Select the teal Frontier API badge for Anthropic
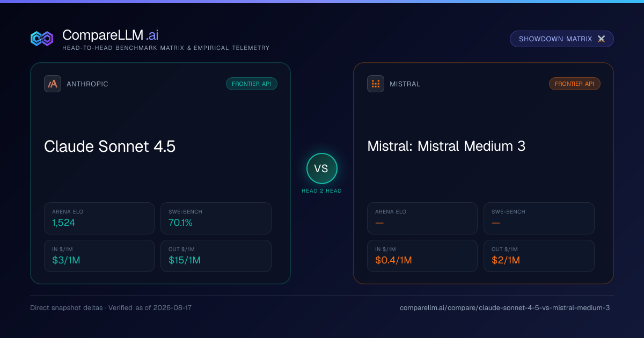 252,84
